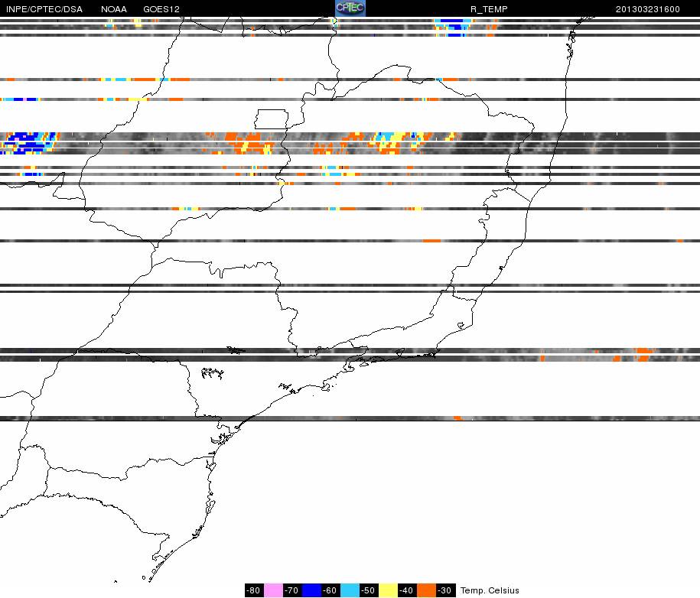Viewport: 700px width, 598px height.
Task: Click the -80 legend value
Action: pos(254,590)
